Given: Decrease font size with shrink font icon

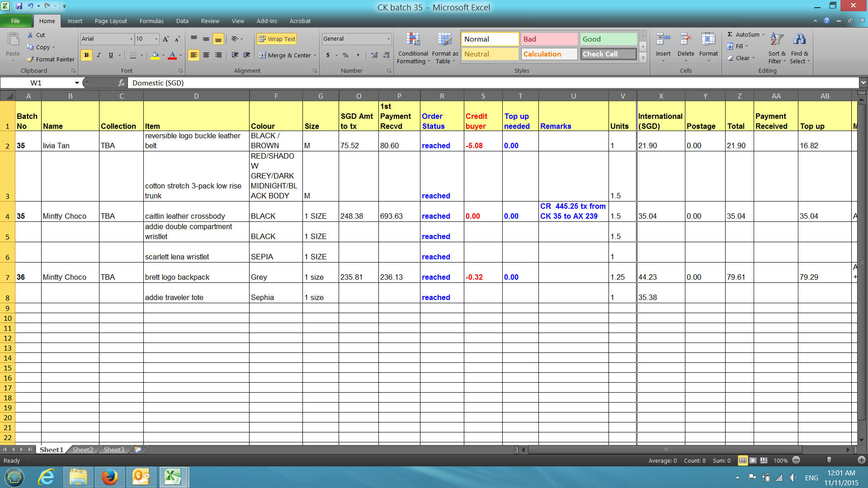Looking at the screenshot, I should click(177, 39).
